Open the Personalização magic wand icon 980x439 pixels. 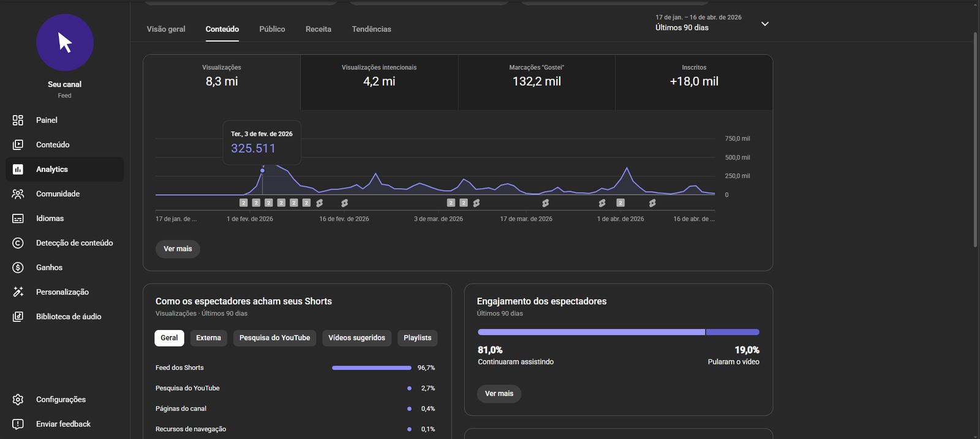[18, 292]
